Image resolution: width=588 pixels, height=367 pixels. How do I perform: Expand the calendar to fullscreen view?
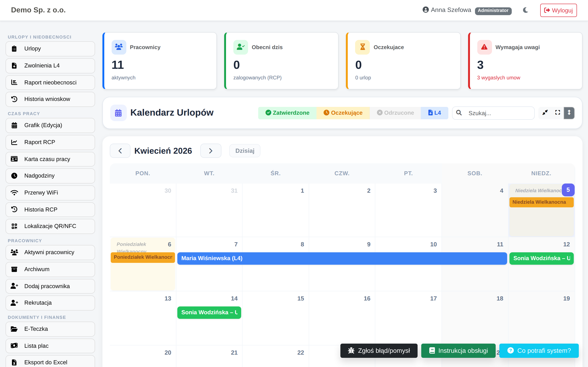557,113
